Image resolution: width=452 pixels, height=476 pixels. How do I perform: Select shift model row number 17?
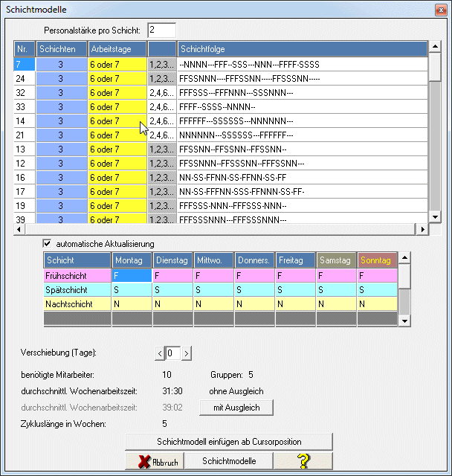point(221,192)
